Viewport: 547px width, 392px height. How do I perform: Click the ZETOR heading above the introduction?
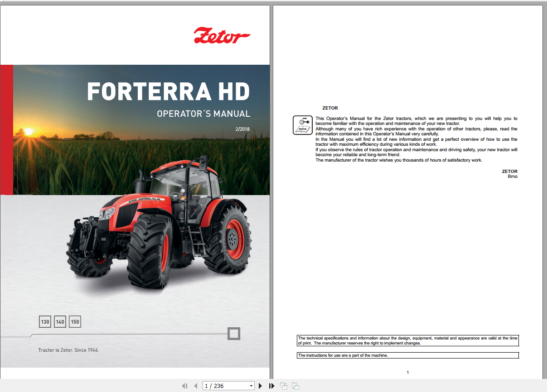330,108
